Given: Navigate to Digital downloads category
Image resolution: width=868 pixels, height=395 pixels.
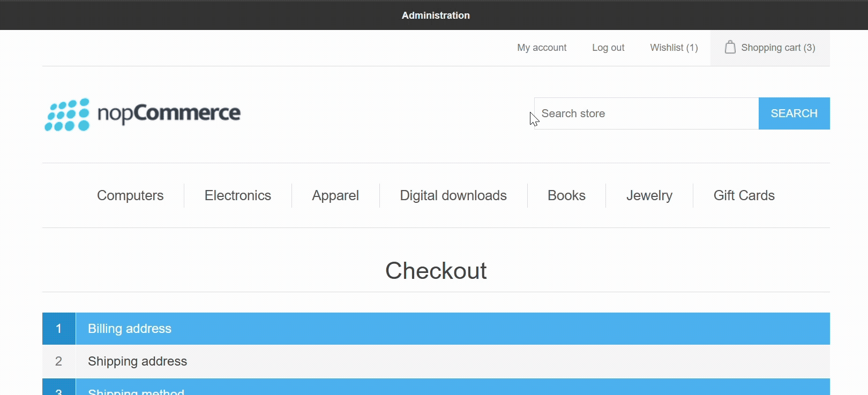Looking at the screenshot, I should point(453,195).
